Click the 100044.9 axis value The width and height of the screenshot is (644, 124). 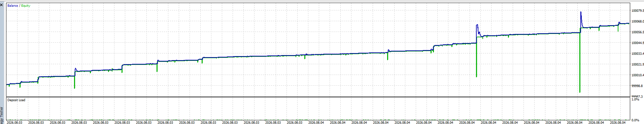click(637, 43)
